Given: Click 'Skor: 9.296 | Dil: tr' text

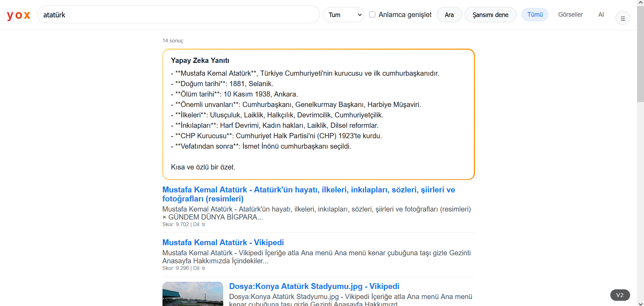Looking at the screenshot, I should coord(184,268).
